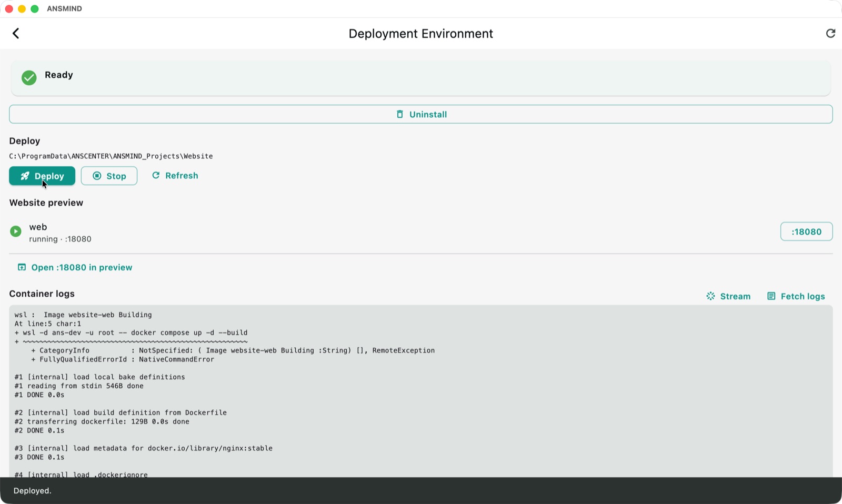
Task: Stop the deployment
Action: (109, 176)
